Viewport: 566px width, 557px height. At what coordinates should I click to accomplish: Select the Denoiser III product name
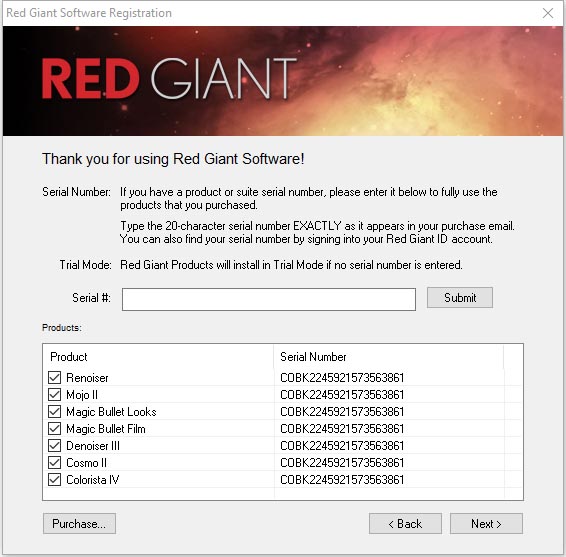pos(93,446)
